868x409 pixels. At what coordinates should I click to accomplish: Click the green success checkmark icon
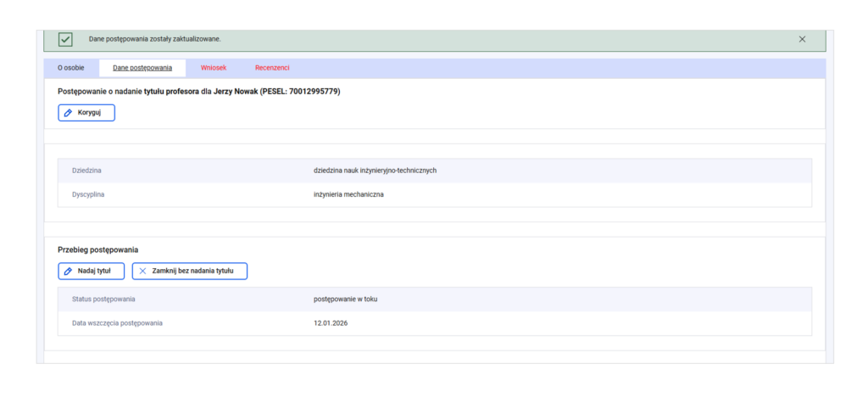click(65, 39)
